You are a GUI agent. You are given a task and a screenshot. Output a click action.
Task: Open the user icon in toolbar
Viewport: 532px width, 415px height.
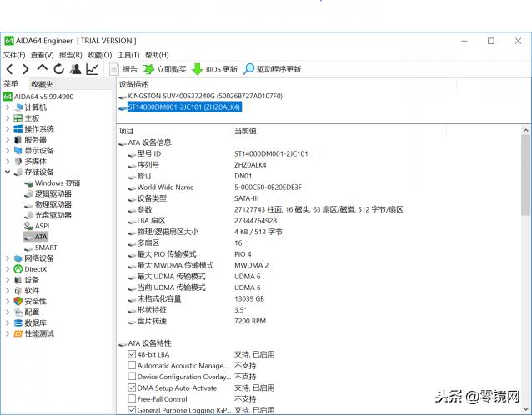pyautogui.click(x=75, y=69)
